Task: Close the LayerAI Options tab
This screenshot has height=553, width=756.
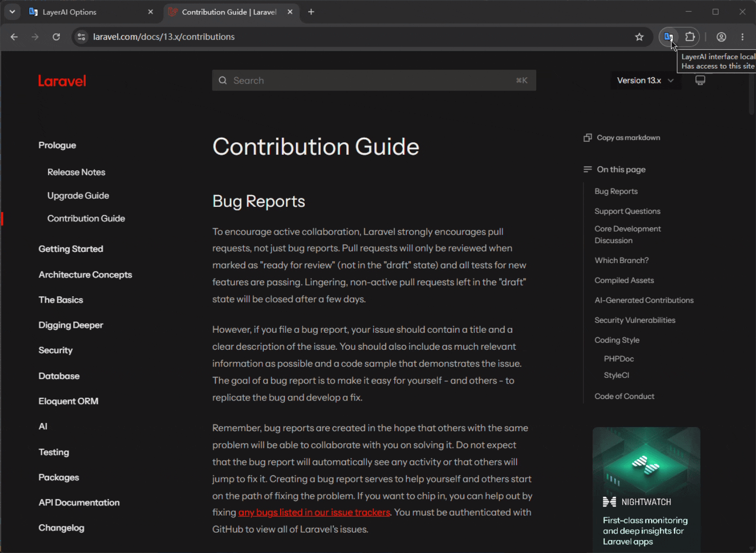Action: click(x=151, y=12)
